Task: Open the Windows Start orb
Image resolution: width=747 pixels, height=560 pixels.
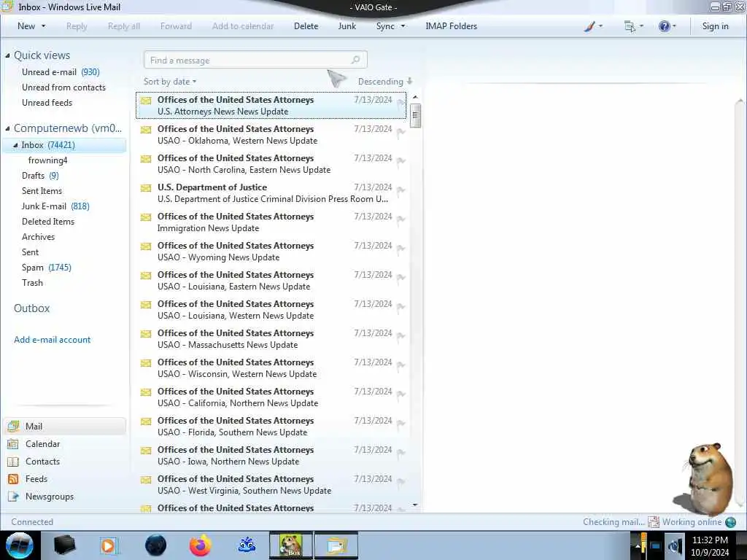Action: [x=20, y=545]
